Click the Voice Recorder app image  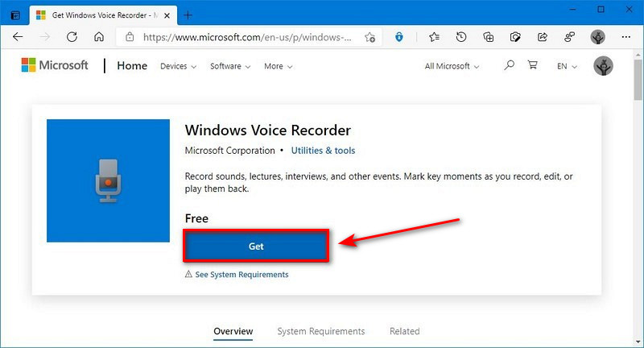108,180
